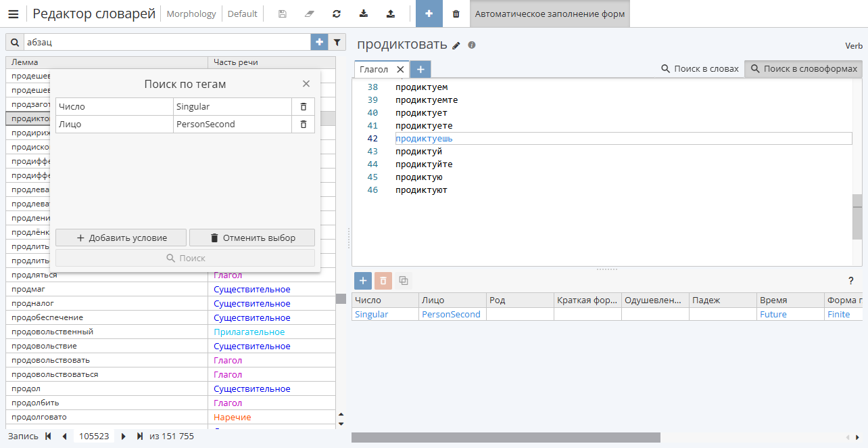
Task: Click the Future cell in the tags table
Action: (x=790, y=314)
